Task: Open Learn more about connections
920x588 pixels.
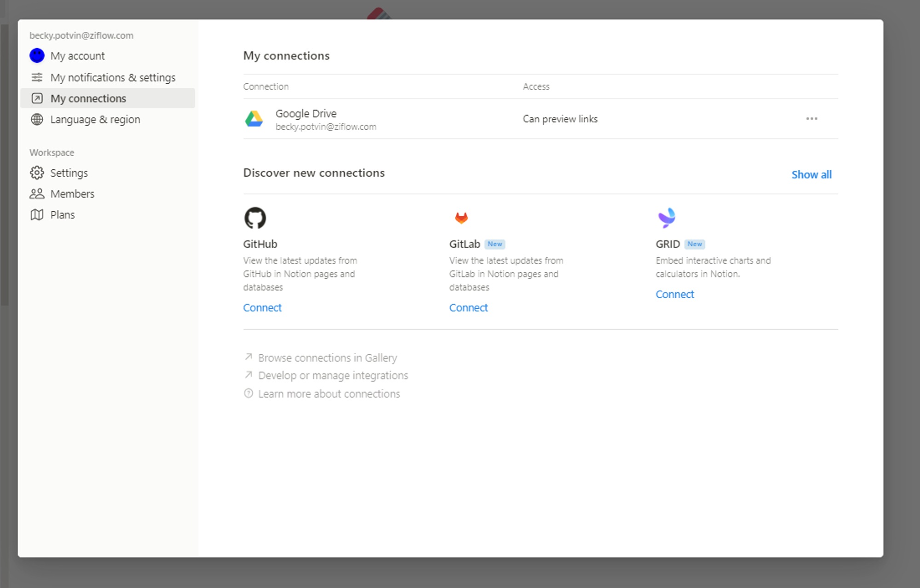Action: click(x=329, y=394)
